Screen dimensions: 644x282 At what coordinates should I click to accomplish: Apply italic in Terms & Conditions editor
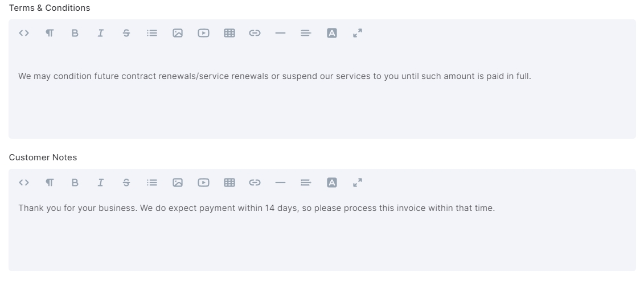click(100, 33)
